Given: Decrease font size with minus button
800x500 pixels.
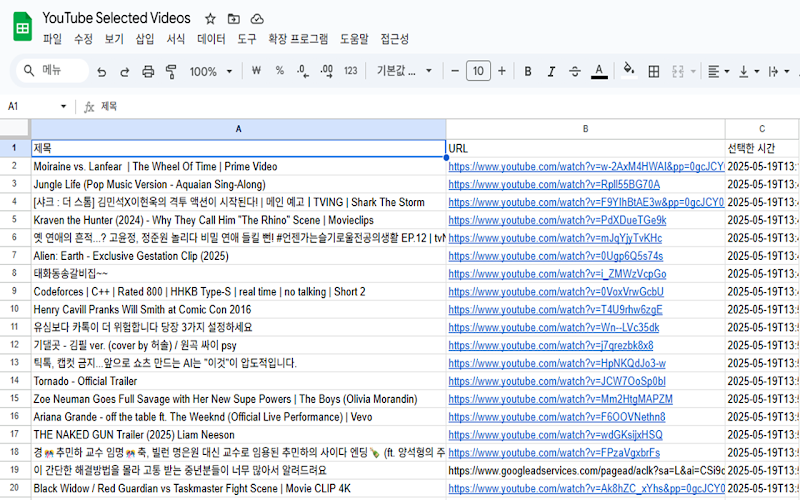Looking at the screenshot, I should click(455, 71).
